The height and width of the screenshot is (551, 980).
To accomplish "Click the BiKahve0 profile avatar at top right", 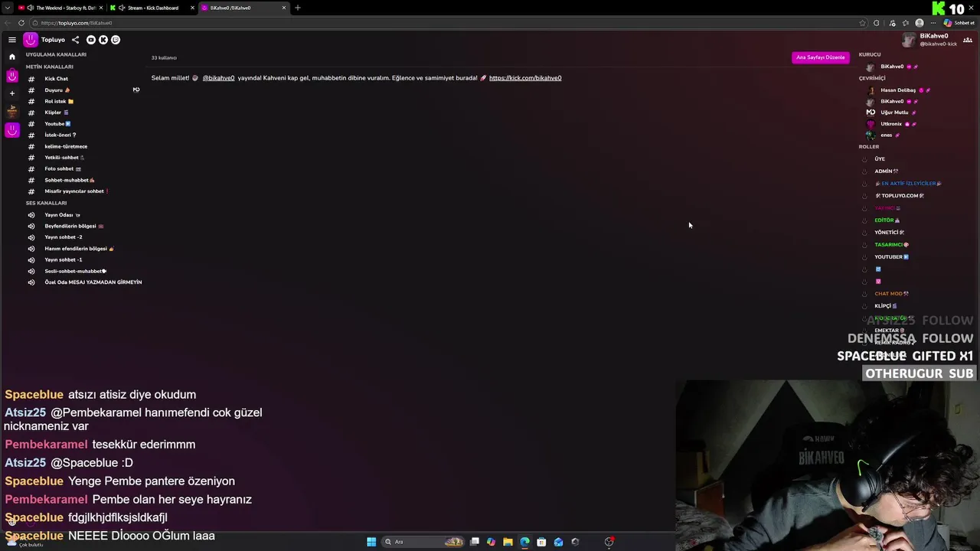I will (x=909, y=40).
